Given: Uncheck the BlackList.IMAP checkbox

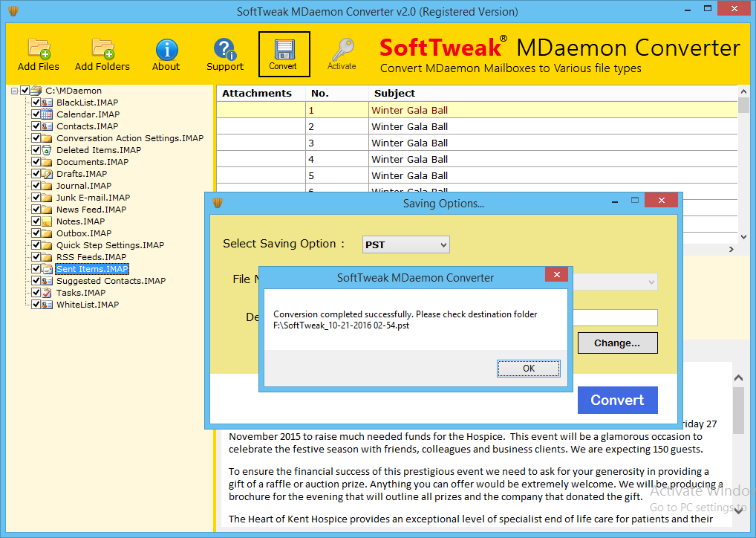Looking at the screenshot, I should (x=36, y=103).
